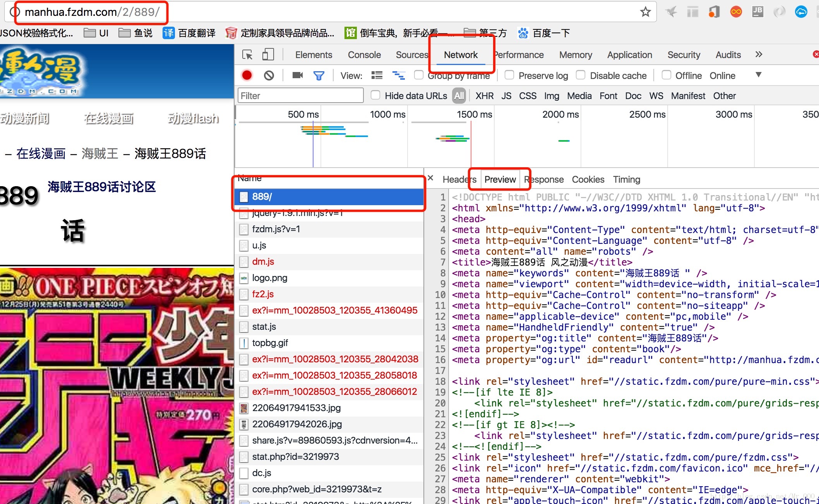Toggle the device toolbar icon

[x=268, y=55]
